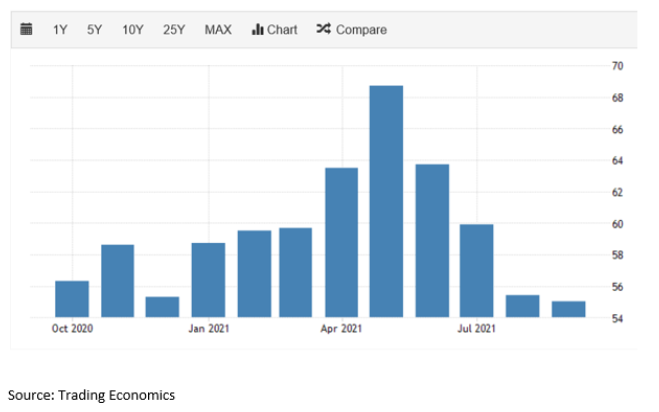Image resolution: width=659 pixels, height=412 pixels.
Task: Click the 'Jan 2021' axis label
Action: 209,328
